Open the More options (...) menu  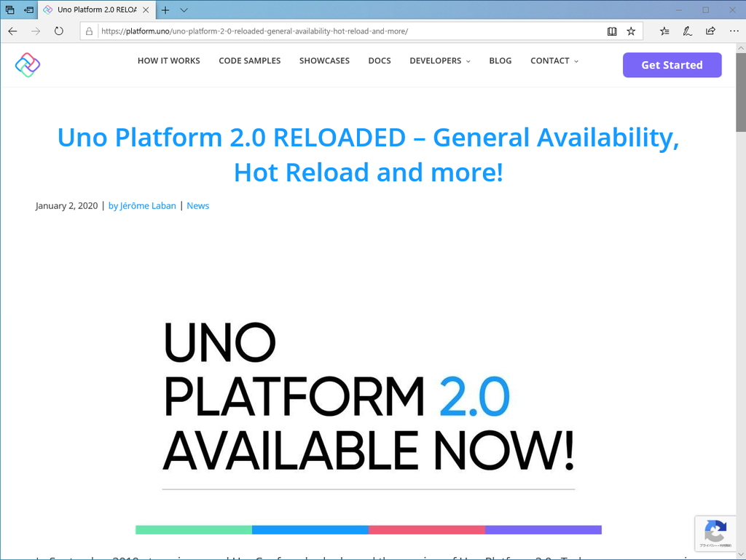point(734,31)
